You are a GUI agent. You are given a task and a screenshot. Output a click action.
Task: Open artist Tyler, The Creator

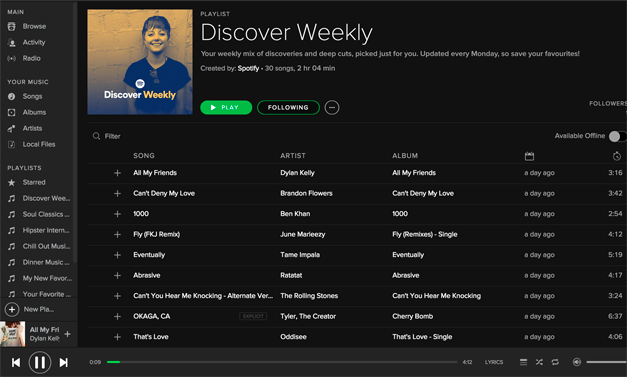pyautogui.click(x=308, y=317)
